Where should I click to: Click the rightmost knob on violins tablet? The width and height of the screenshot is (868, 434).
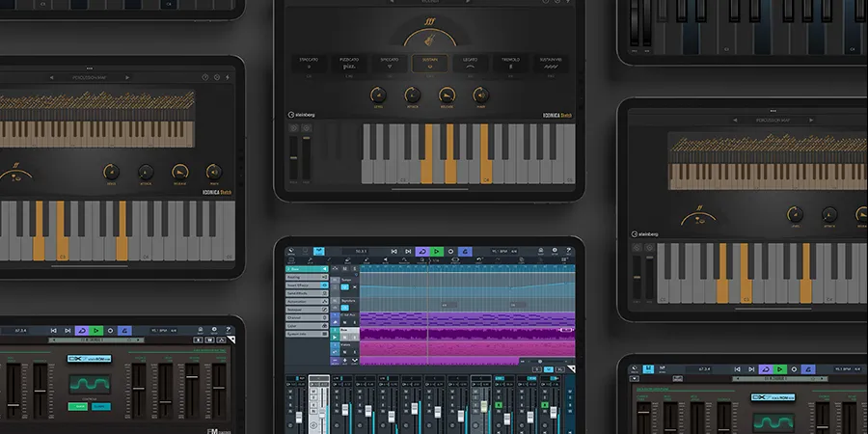[480, 95]
